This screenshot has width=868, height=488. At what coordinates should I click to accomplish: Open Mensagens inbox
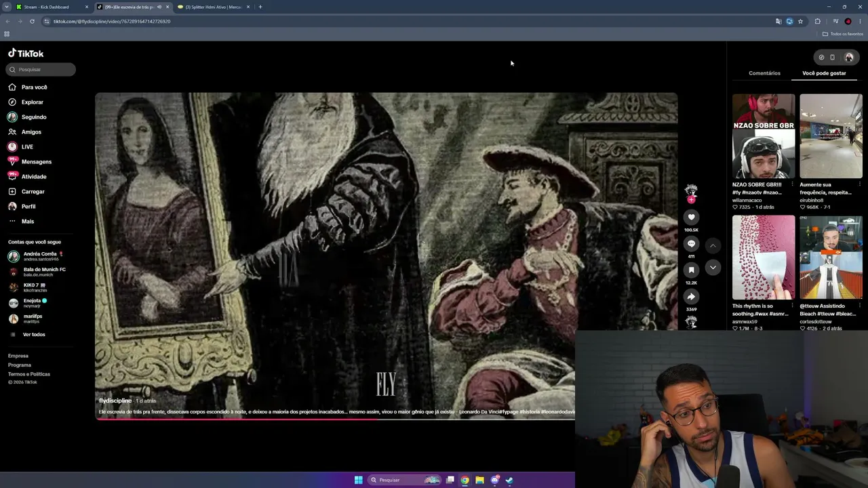pyautogui.click(x=30, y=162)
